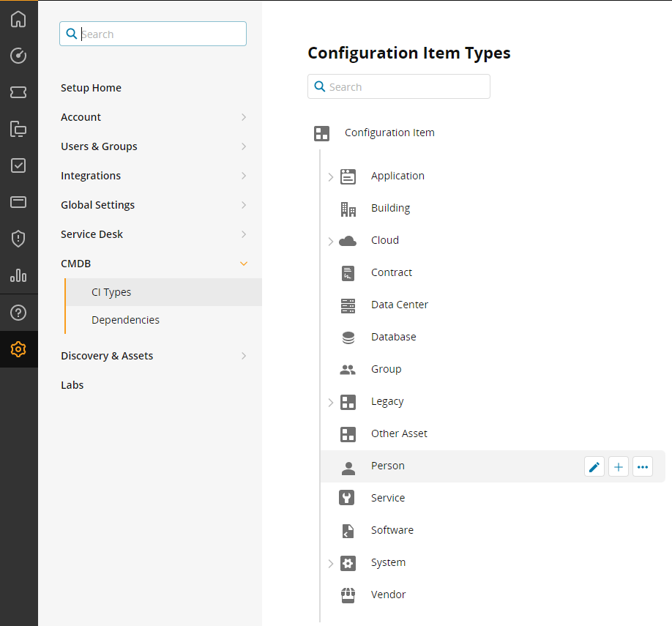Open the tickets icon in left rail
Screen dimensions: 672x626
(x=18, y=92)
